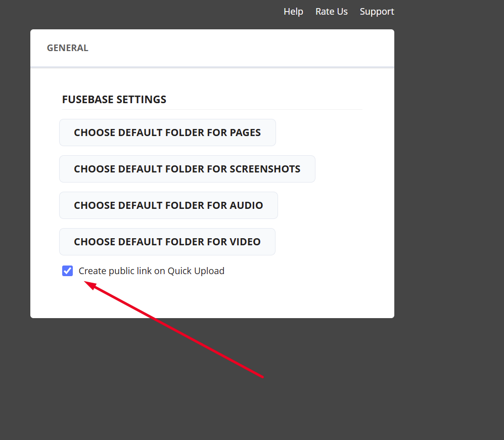
Task: Choose default folder for screenshots
Action: point(187,169)
